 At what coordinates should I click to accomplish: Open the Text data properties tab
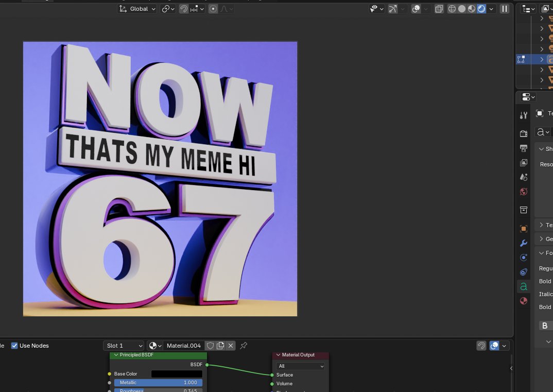(x=524, y=286)
